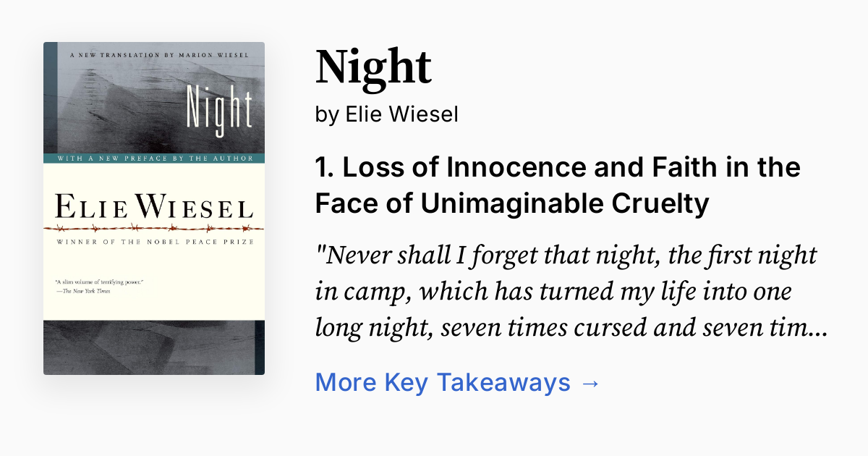Screen dimensions: 868x456
Task: Click the phrase seven times cursed
Action: [542, 327]
